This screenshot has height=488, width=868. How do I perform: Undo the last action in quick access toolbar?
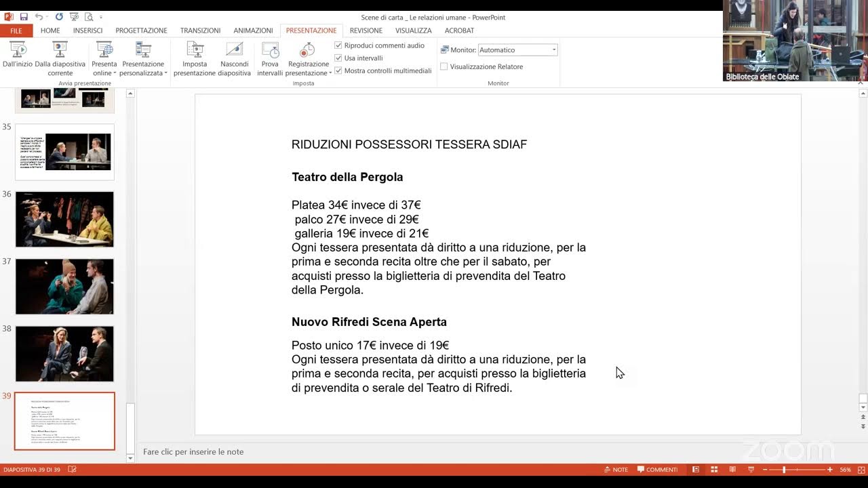click(39, 17)
